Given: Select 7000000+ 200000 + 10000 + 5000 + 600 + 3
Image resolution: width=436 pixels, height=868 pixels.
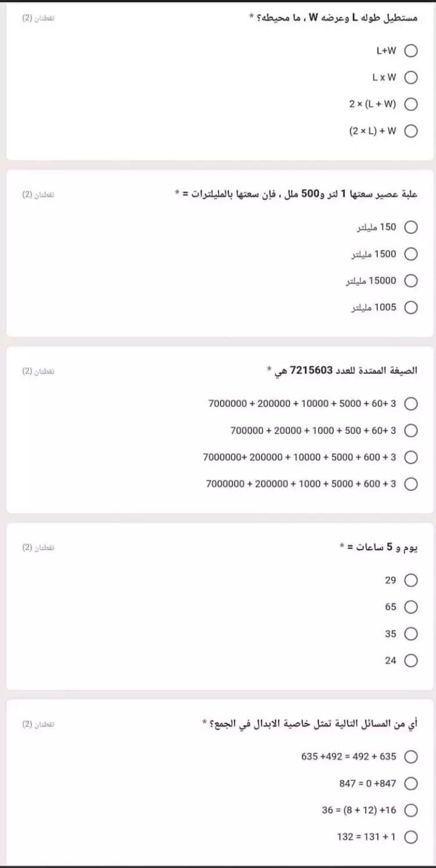Looking at the screenshot, I should click(x=410, y=458).
